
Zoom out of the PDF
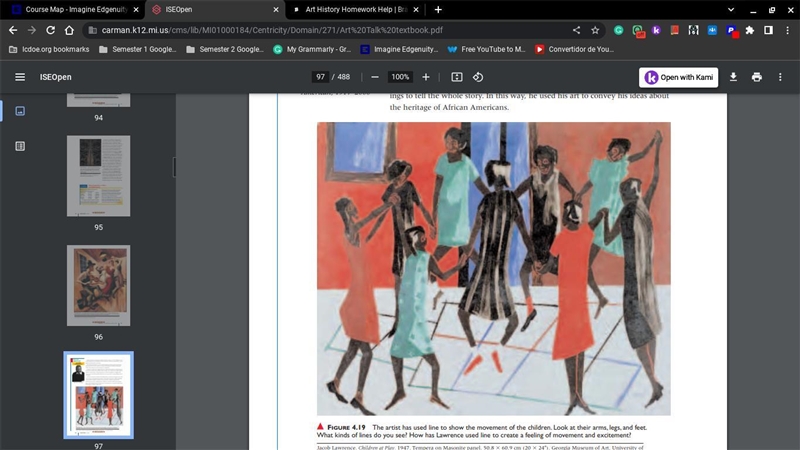(x=375, y=77)
